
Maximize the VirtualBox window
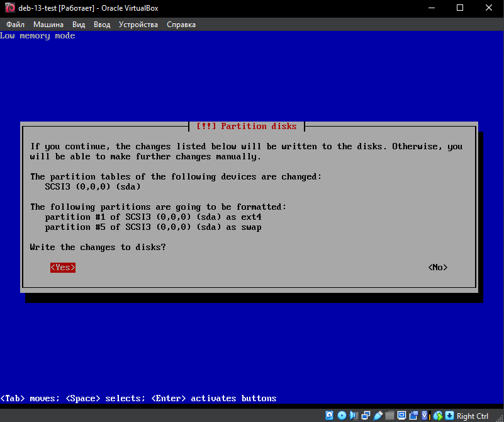coord(459,8)
